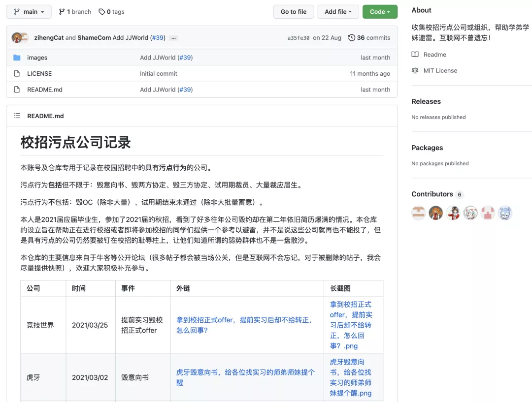Open pull request #39 in latest commit message
The height and width of the screenshot is (402, 532).
point(158,37)
